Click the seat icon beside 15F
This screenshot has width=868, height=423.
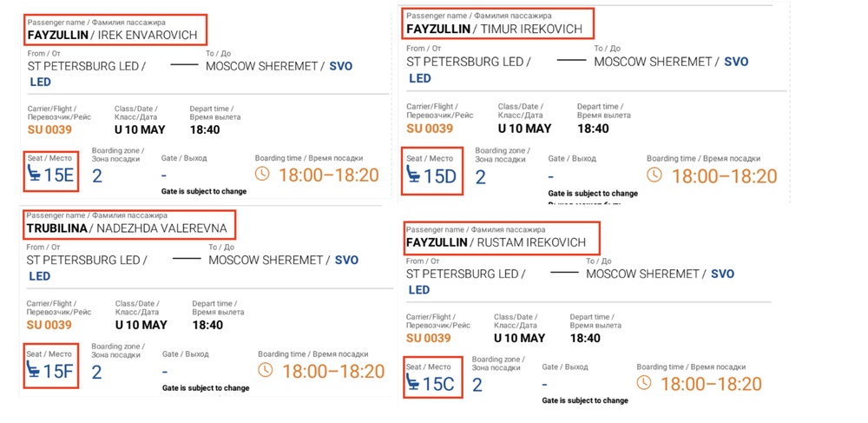pos(34,370)
